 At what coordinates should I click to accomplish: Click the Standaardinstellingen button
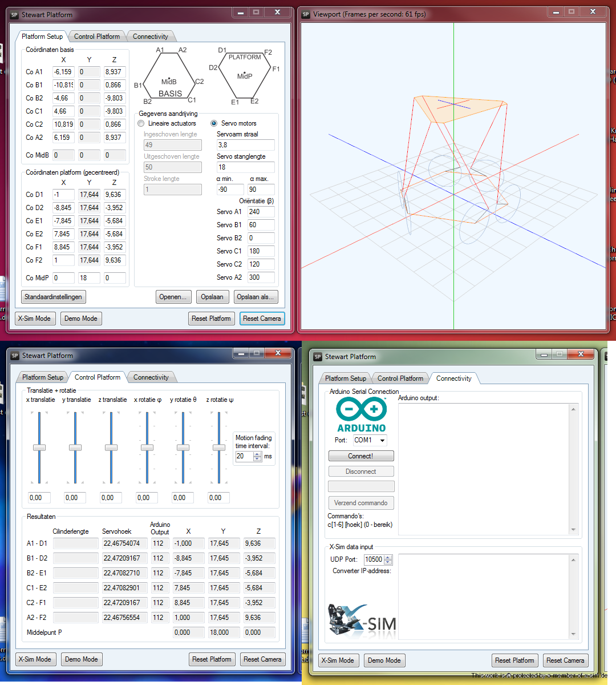click(54, 297)
